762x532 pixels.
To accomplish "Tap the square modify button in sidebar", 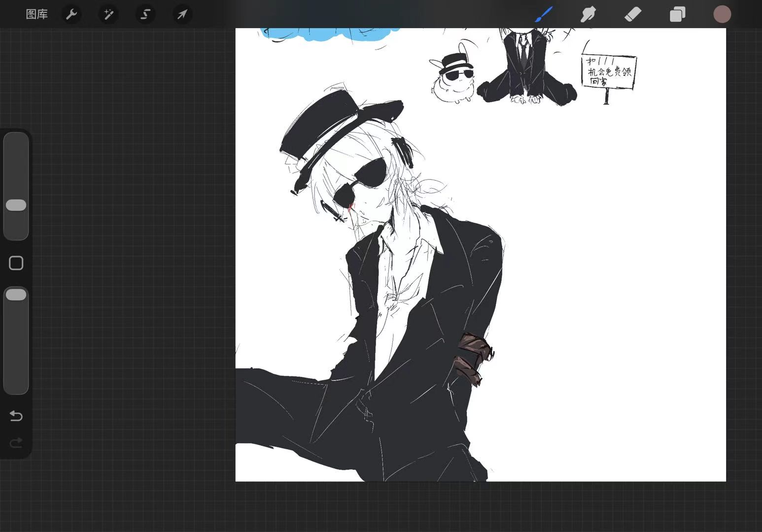I will [16, 263].
